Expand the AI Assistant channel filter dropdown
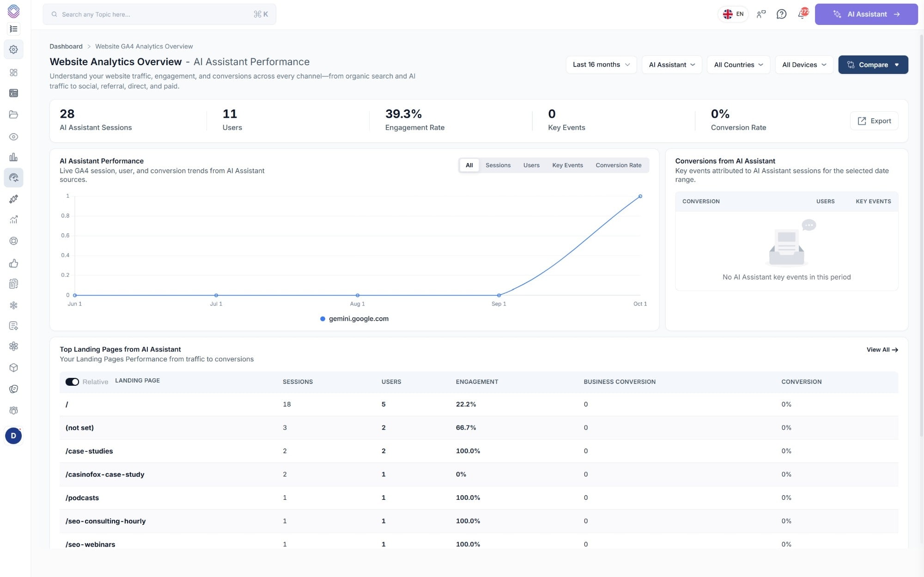The height and width of the screenshot is (577, 924). click(x=672, y=65)
